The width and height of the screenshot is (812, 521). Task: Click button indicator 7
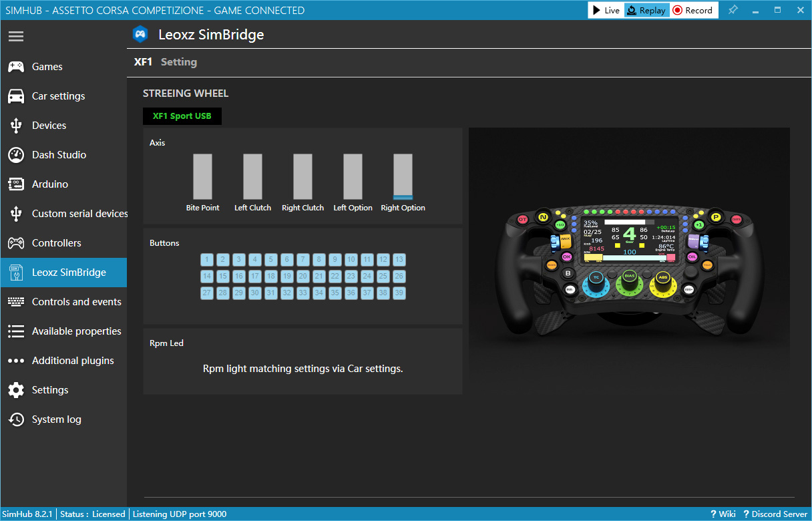[x=303, y=260]
